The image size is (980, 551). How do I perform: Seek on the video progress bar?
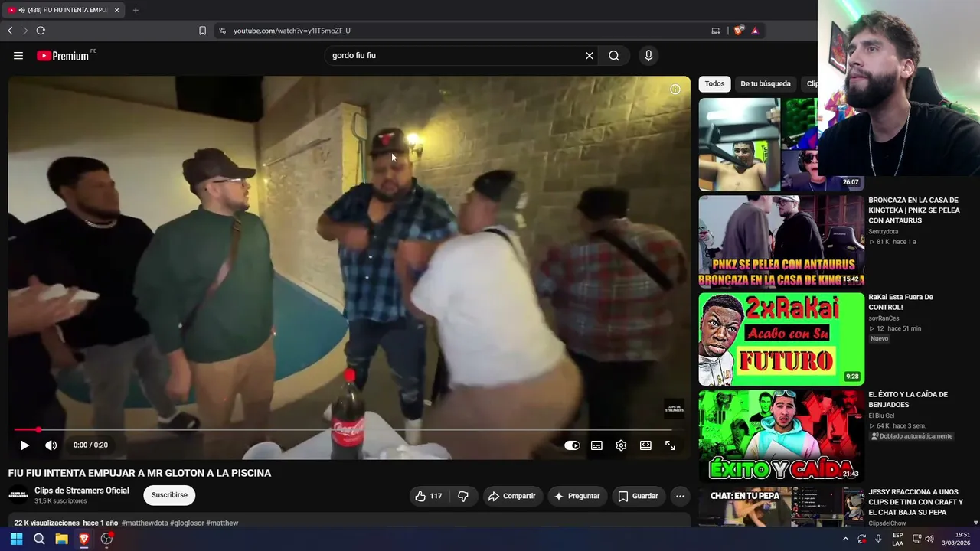(345, 430)
